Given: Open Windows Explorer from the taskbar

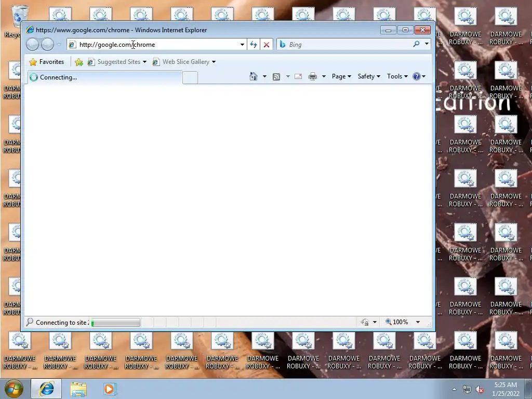Looking at the screenshot, I should click(78, 389).
